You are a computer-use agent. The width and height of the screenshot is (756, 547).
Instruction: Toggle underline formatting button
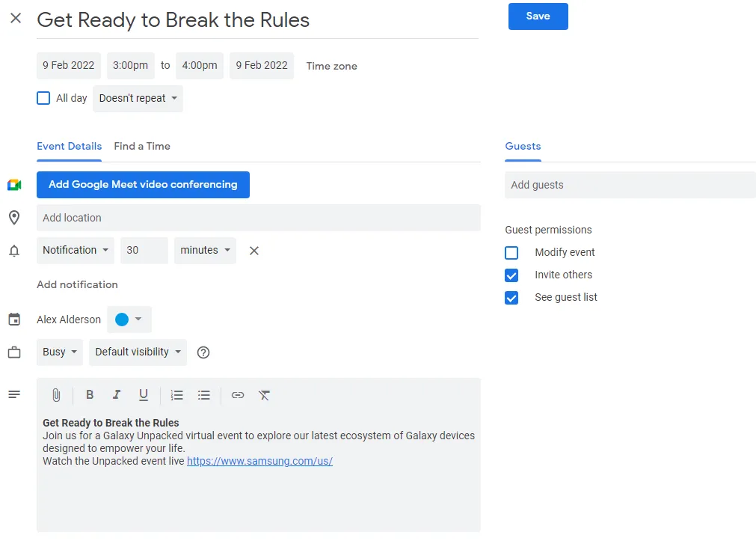click(143, 395)
